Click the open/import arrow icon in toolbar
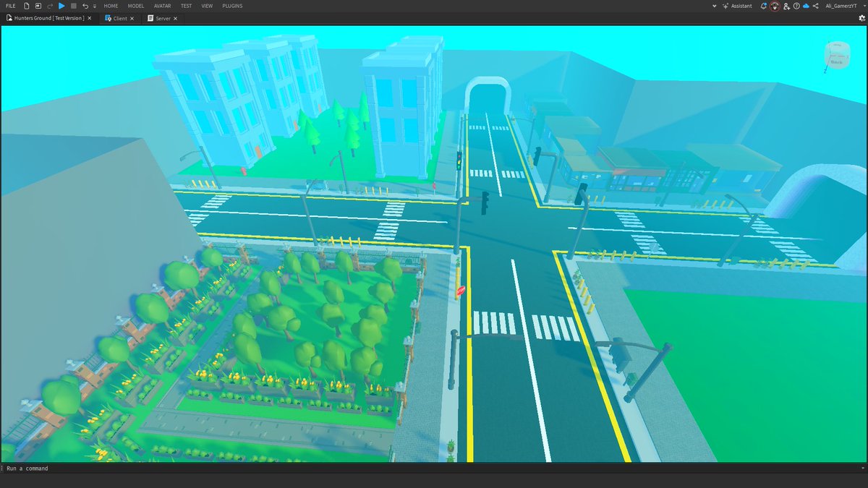868x488 pixels. coord(38,6)
